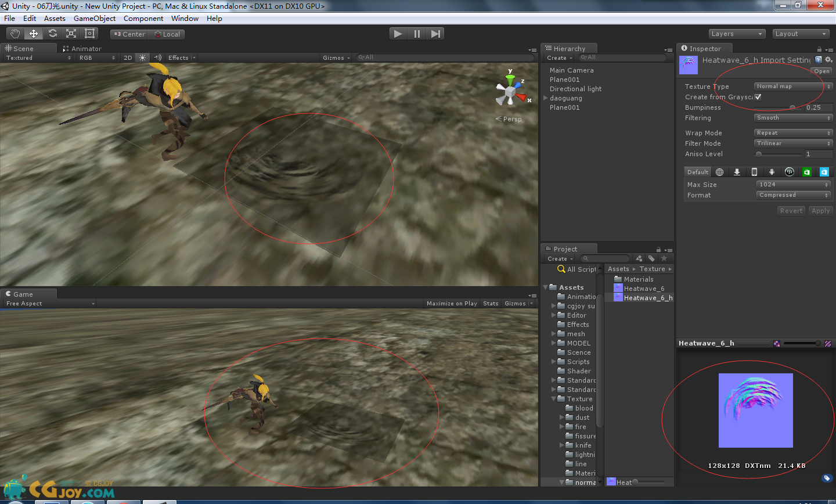The height and width of the screenshot is (504, 836).
Task: Open Textured draw mode dropdown
Action: [x=38, y=57]
